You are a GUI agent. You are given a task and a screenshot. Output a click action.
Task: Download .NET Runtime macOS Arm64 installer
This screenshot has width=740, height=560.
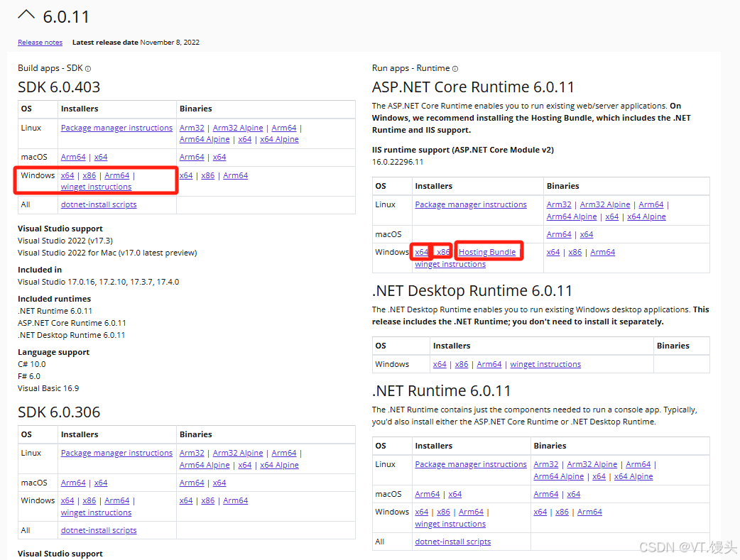tap(428, 495)
